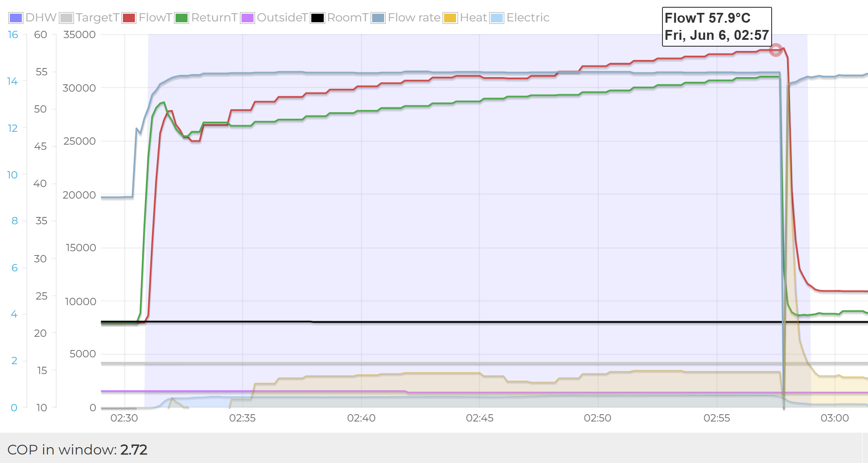Toggle the Heat series label
The image size is (868, 463).
473,18
